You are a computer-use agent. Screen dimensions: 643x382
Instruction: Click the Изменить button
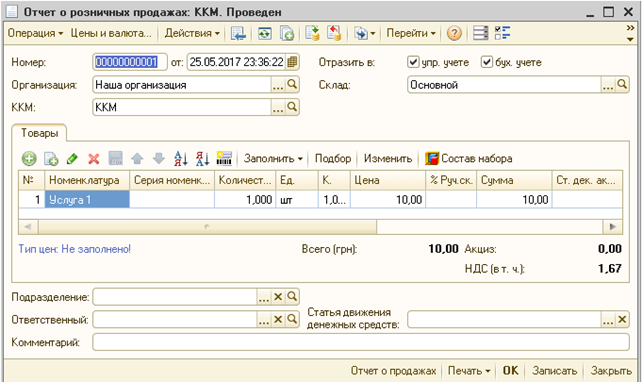(388, 159)
